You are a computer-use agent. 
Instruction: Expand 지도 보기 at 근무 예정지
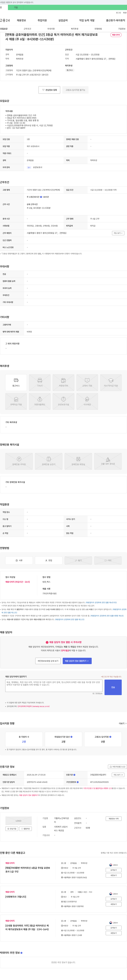point(118,233)
